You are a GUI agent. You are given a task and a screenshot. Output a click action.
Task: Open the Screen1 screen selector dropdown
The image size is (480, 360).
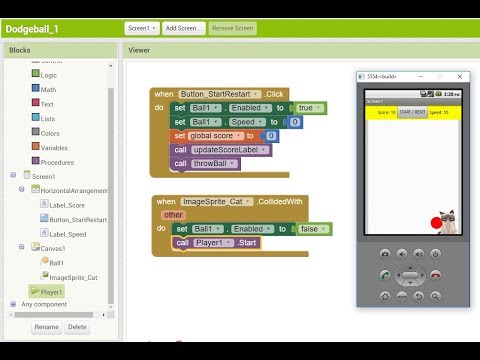(142, 28)
